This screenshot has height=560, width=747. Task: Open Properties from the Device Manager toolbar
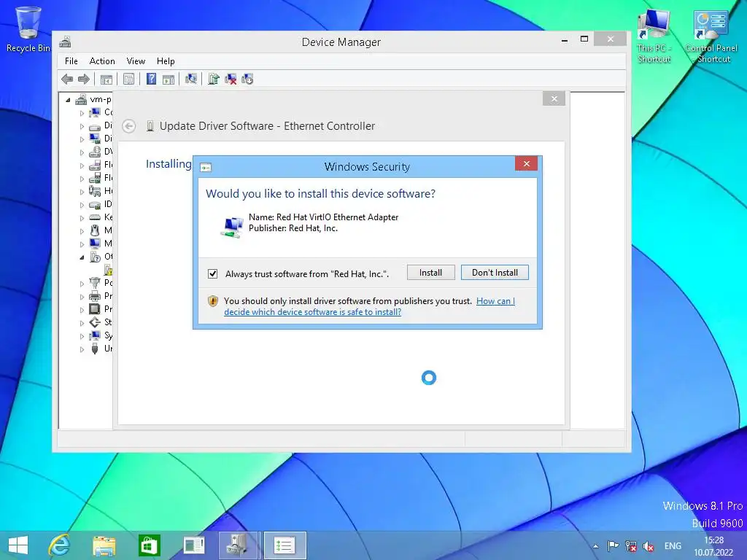[128, 79]
